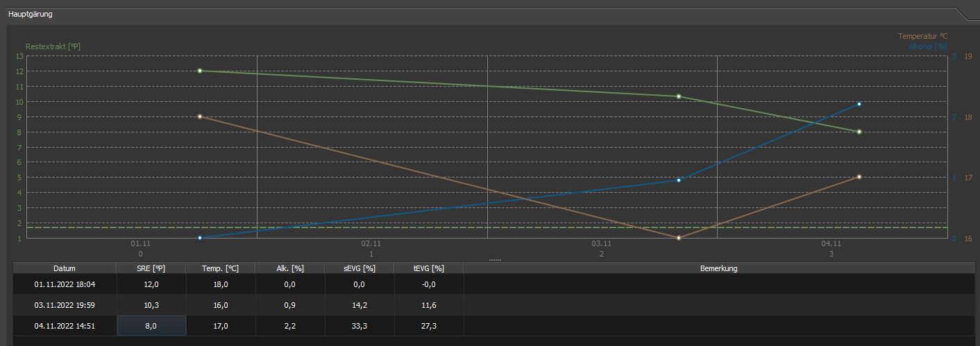Image resolution: width=980 pixels, height=346 pixels.
Task: Select the highlighted SRE cell showing 8,0
Action: click(x=151, y=326)
